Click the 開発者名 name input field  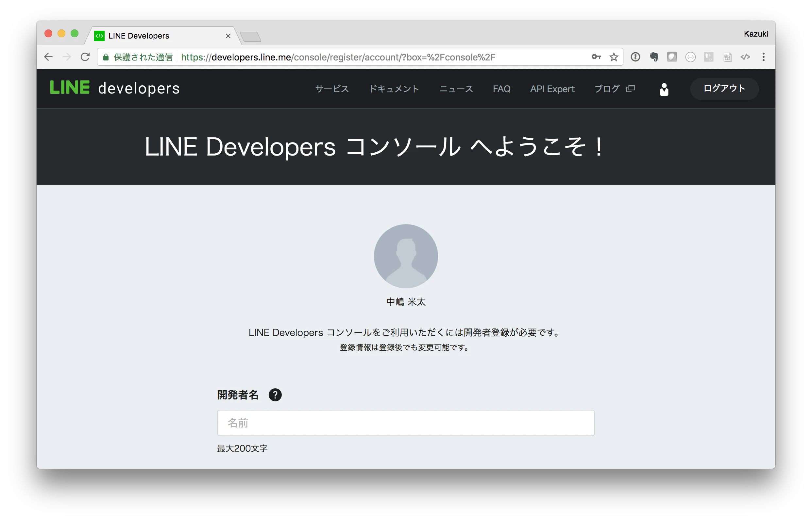[406, 423]
